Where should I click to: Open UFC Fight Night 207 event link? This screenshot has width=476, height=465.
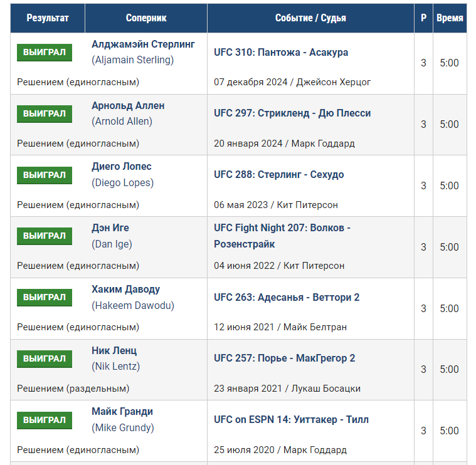pos(282,236)
